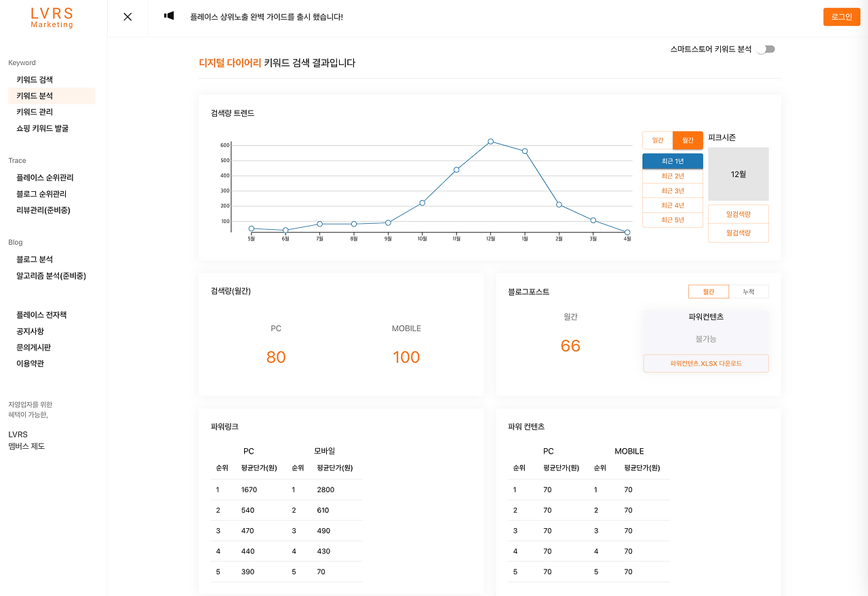
Task: Choose 최근 5년 period option
Action: 673,220
